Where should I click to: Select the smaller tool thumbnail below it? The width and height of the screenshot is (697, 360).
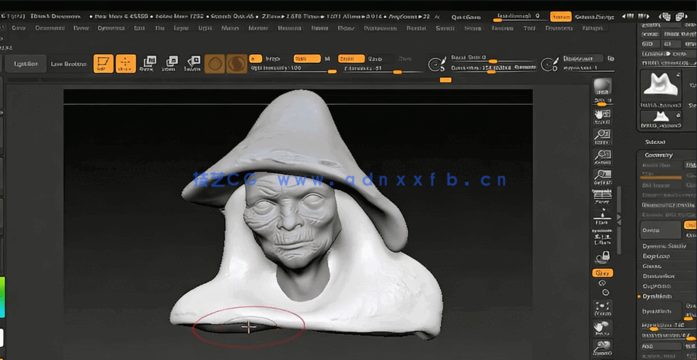pyautogui.click(x=661, y=120)
